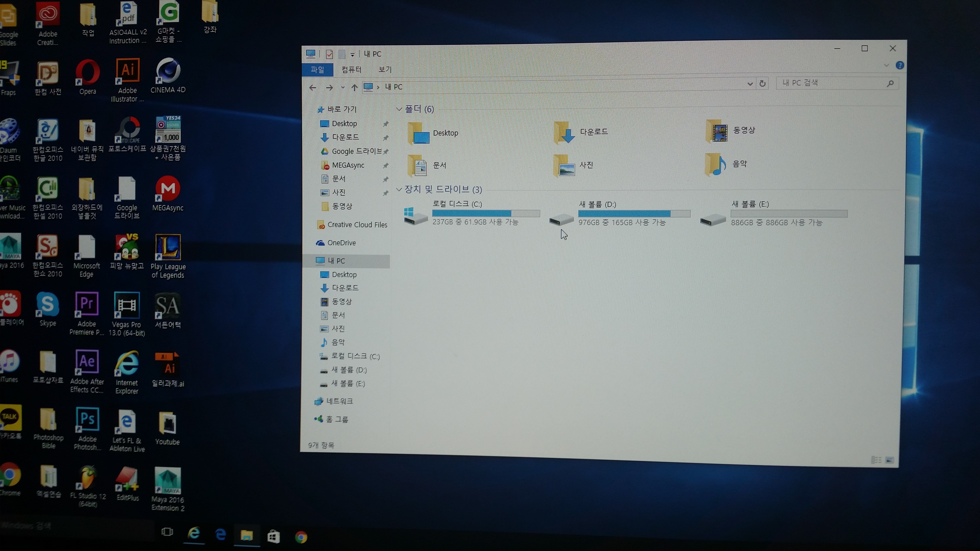Open the Help question mark icon
Image resolution: width=980 pixels, height=551 pixels.
[x=899, y=65]
